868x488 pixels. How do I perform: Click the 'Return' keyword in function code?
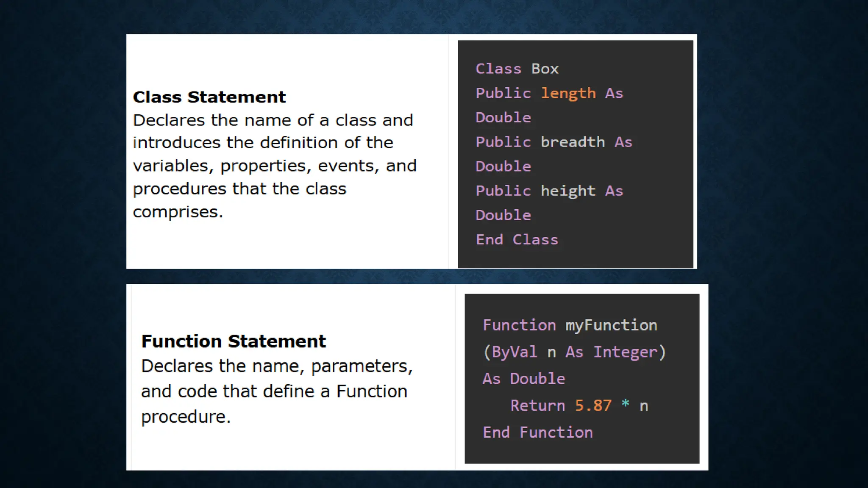pyautogui.click(x=537, y=406)
